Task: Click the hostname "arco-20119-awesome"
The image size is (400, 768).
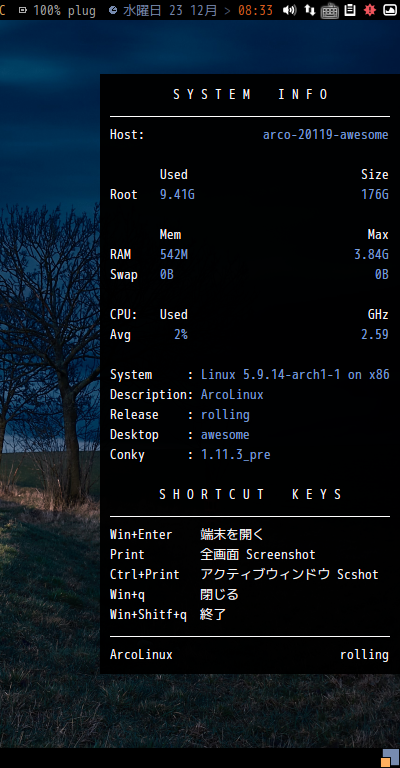Action: (326, 135)
